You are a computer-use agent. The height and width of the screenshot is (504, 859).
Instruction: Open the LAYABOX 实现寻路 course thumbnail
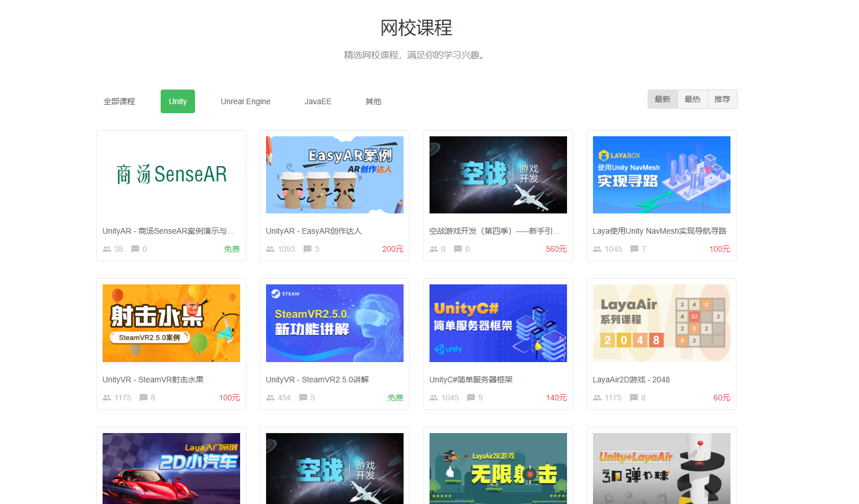pyautogui.click(x=662, y=175)
